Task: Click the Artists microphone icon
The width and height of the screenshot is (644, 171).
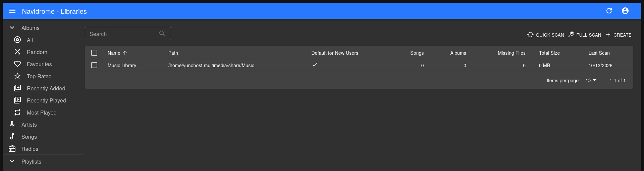Action: point(12,125)
